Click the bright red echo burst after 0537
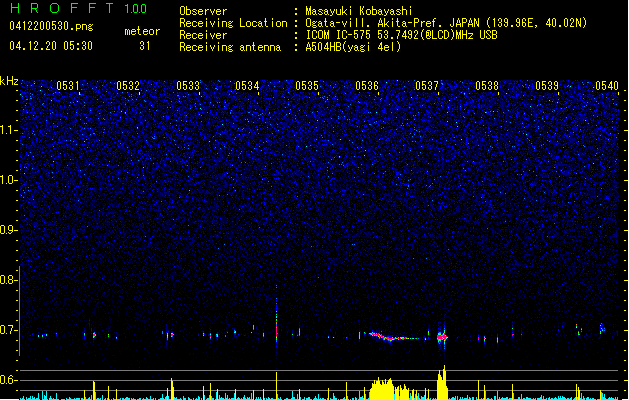This screenshot has height=400, width=629. click(442, 337)
